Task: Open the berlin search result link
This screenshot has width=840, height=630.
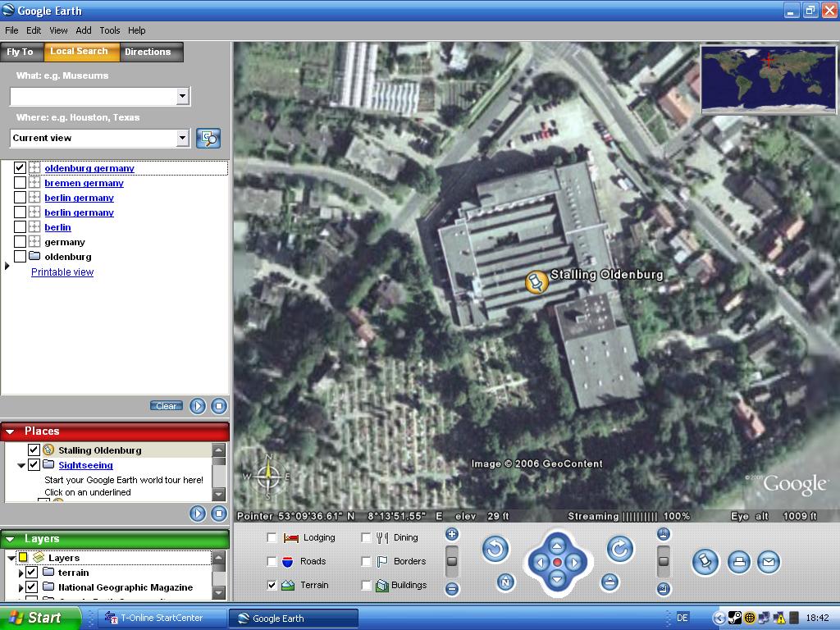Action: [58, 227]
